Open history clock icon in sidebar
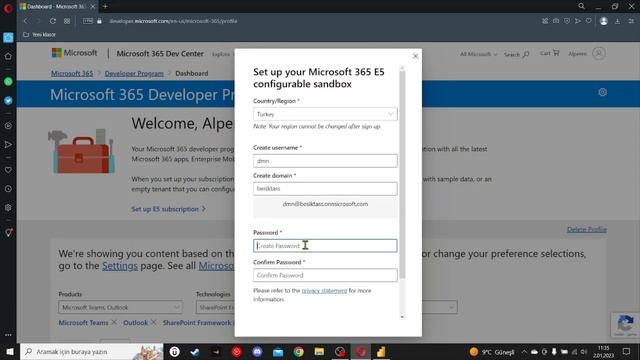 point(8,189)
